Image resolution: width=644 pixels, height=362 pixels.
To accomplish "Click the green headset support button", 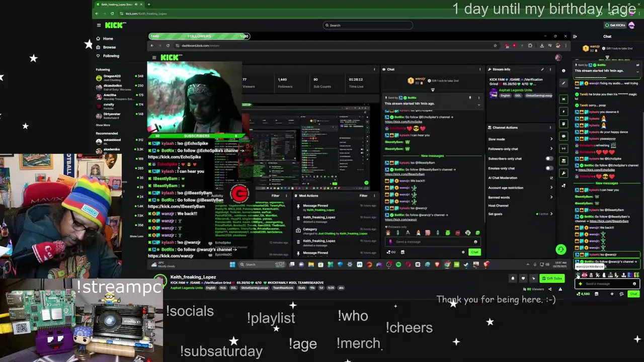I will (560, 249).
